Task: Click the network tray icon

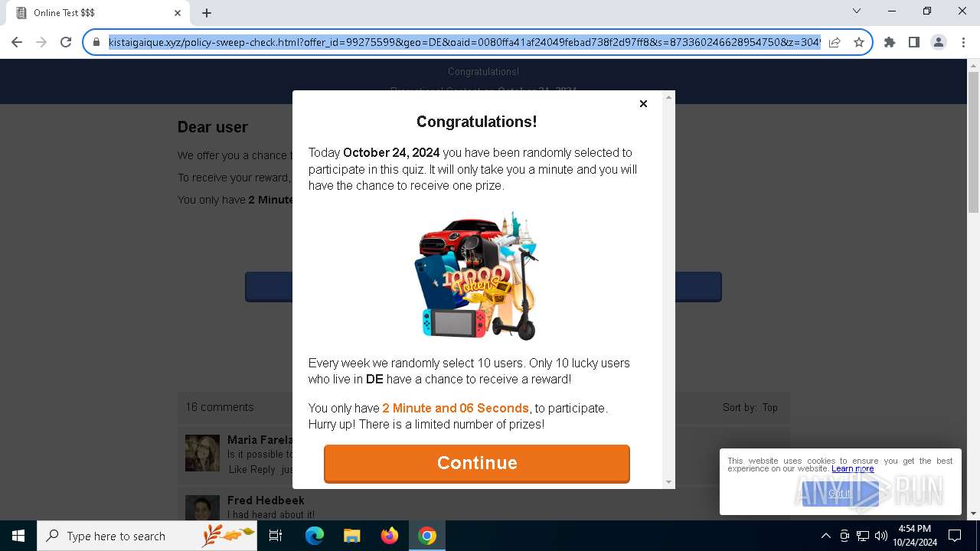Action: [x=863, y=536]
